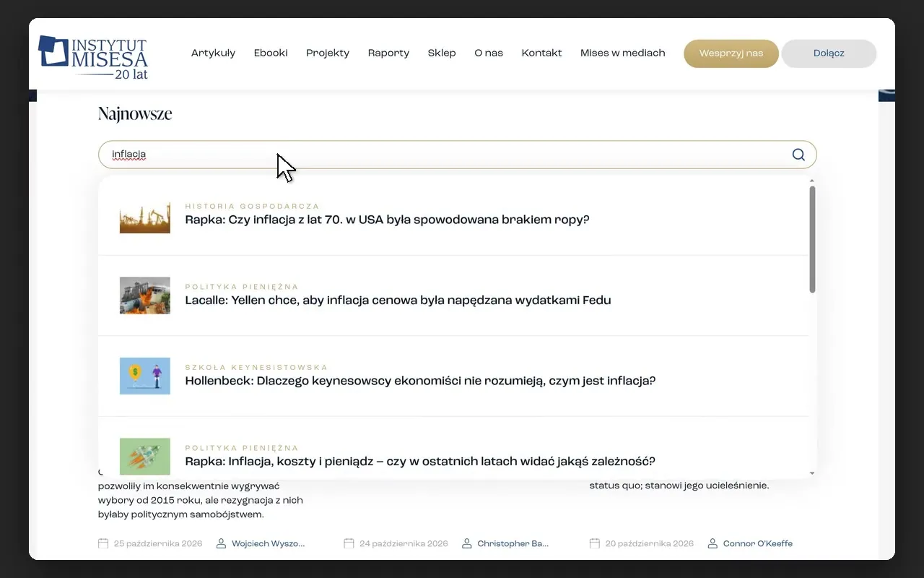
Task: Open the Raporty section
Action: (388, 53)
